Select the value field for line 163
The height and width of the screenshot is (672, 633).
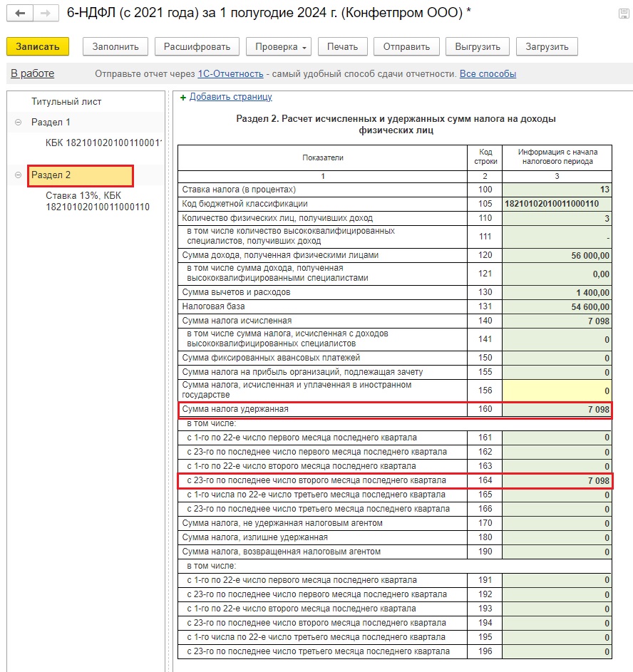tap(557, 466)
